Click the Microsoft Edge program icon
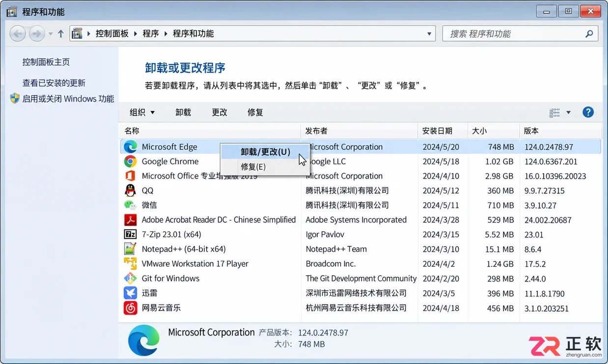 (130, 147)
